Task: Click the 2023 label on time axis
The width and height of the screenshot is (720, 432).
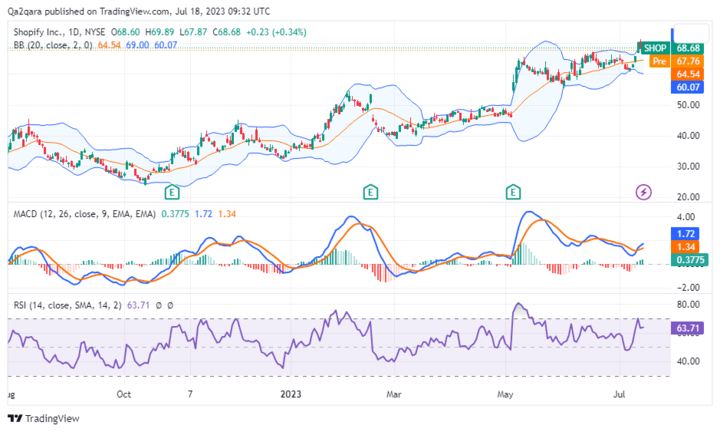Action: (291, 394)
